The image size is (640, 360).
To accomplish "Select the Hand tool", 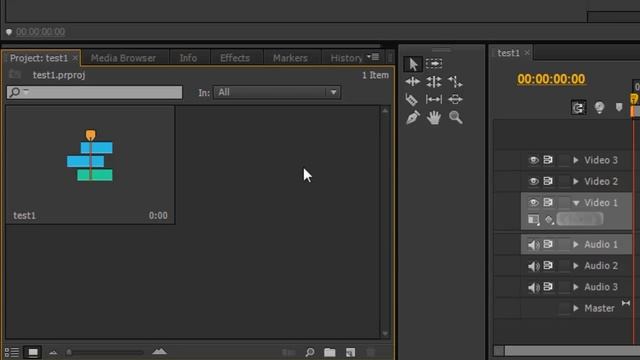I will coord(434,118).
